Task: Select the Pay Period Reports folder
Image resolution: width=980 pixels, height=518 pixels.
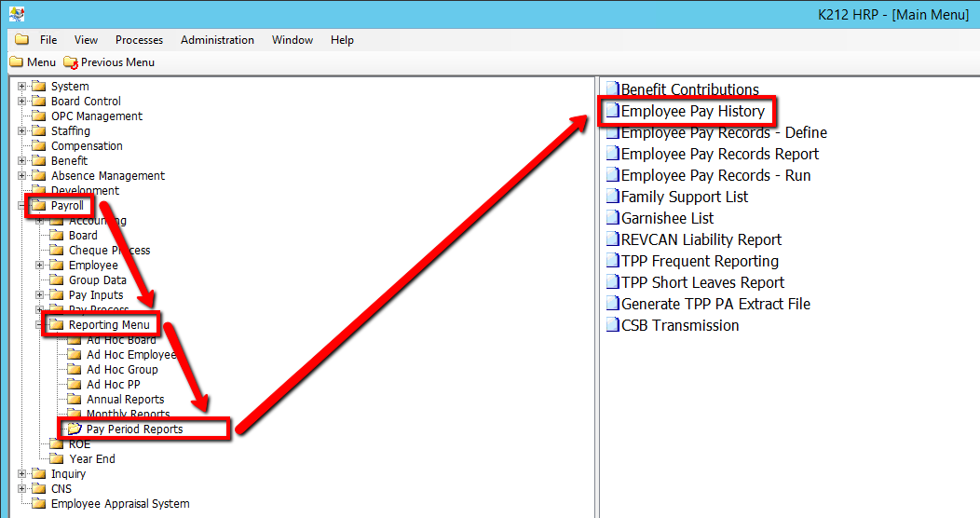Action: pos(134,429)
